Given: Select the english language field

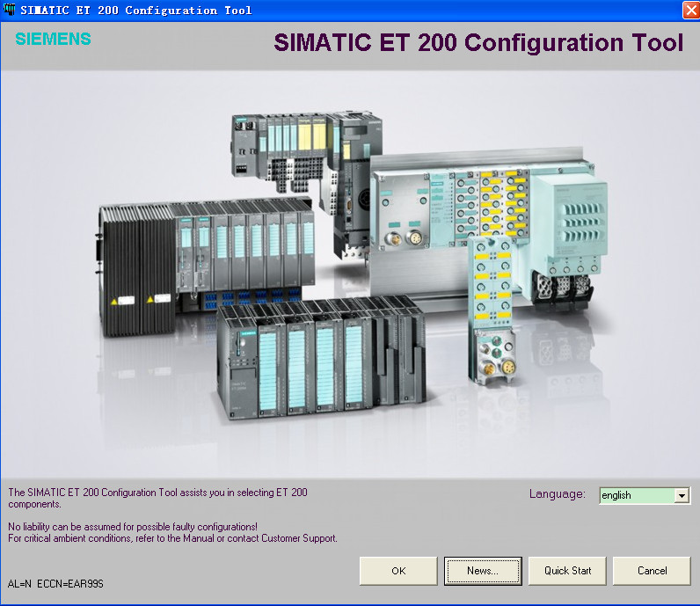Looking at the screenshot, I should [x=636, y=496].
